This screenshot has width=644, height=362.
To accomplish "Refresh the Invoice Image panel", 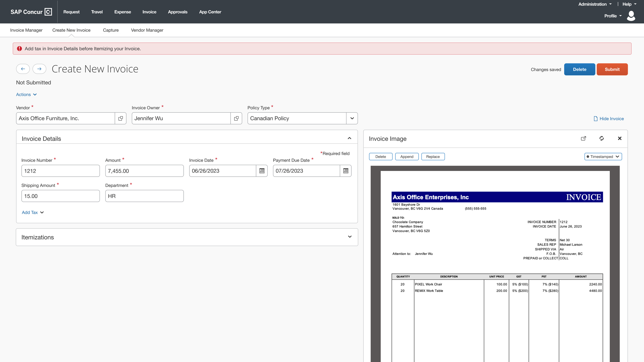I will click(x=601, y=139).
